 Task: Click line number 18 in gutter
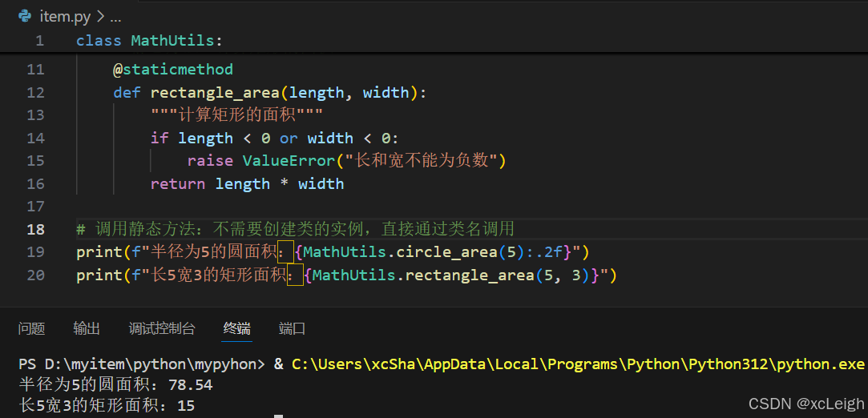pos(35,229)
